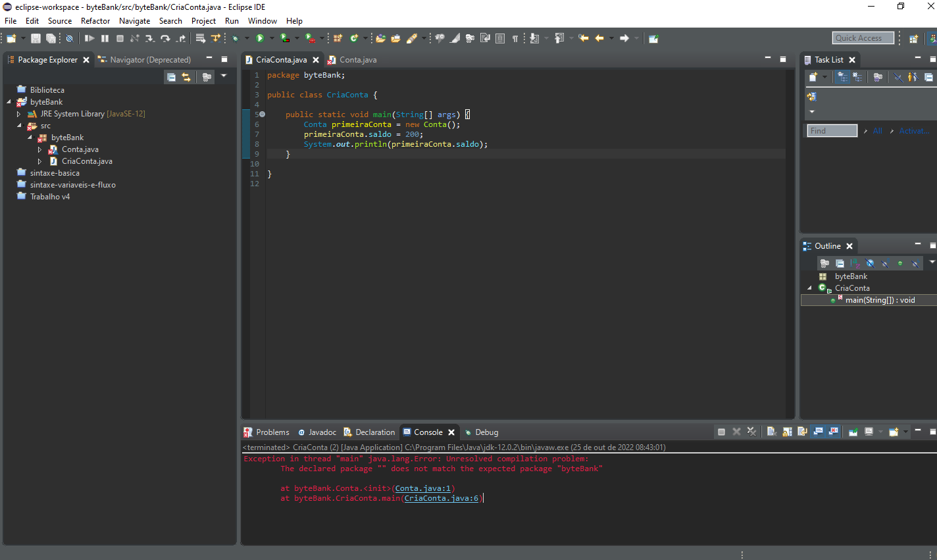The height and width of the screenshot is (560, 937).
Task: Click the Step Return icon
Action: click(x=181, y=38)
